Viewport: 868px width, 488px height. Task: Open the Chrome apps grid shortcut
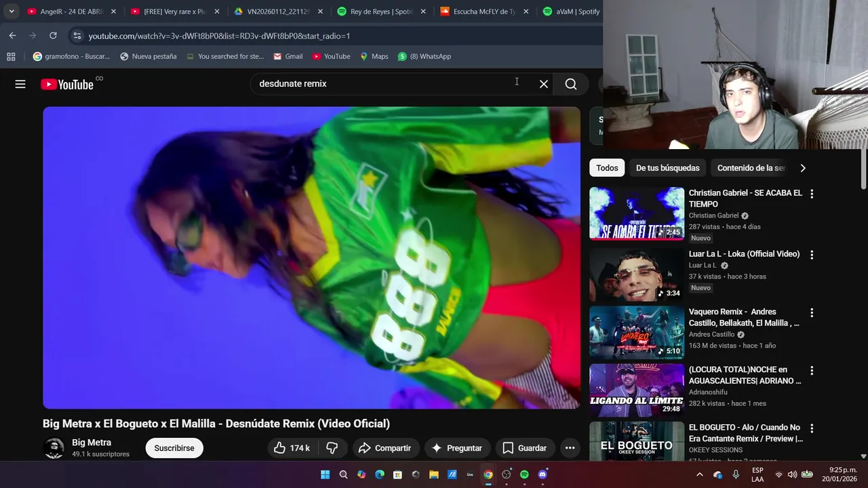tap(11, 56)
